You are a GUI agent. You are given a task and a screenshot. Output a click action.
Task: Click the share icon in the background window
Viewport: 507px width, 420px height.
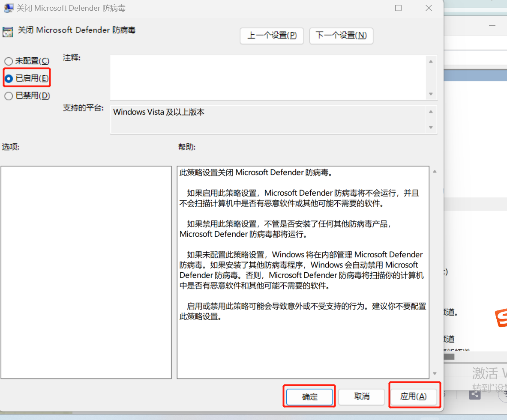point(474,395)
